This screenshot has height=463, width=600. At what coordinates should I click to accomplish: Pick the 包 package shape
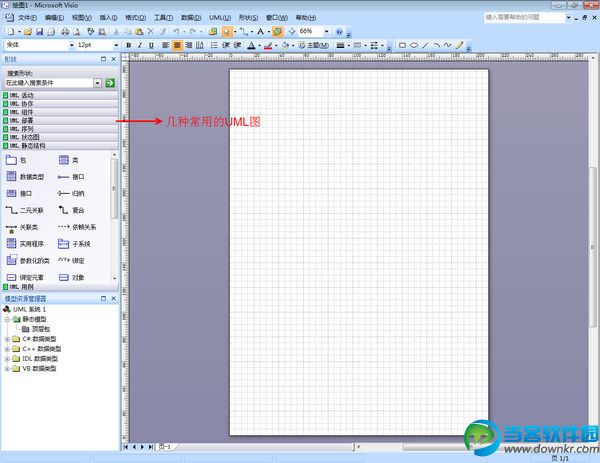click(x=16, y=160)
